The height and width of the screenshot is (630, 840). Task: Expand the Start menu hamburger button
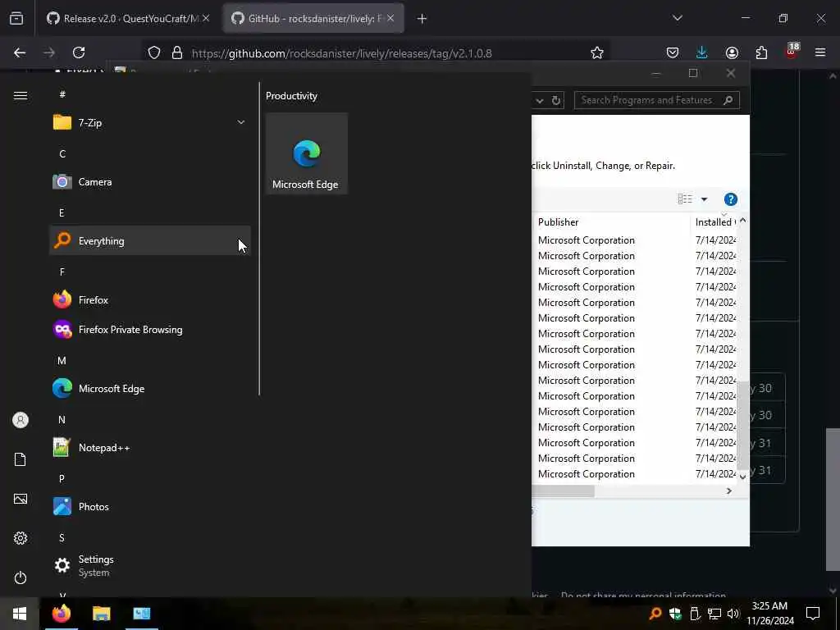coord(21,95)
